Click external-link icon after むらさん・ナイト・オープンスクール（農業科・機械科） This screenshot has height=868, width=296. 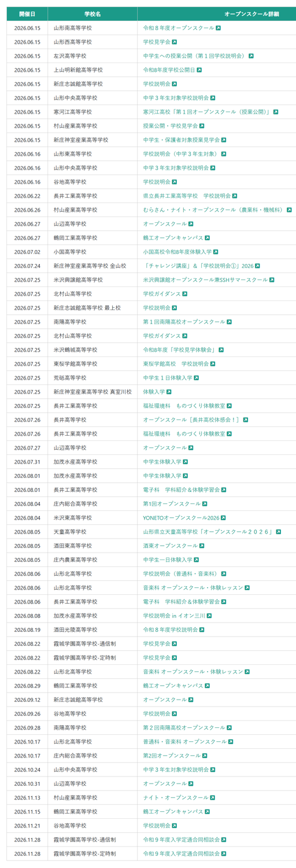click(x=289, y=210)
